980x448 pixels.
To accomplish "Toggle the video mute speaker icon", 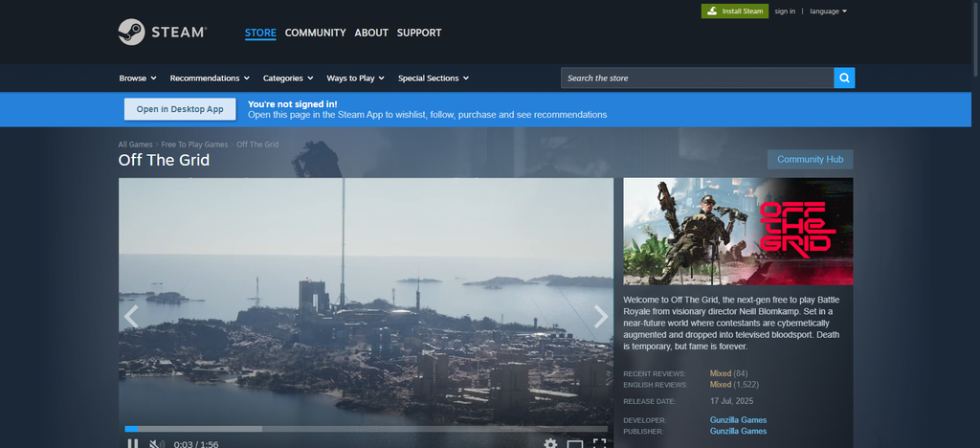I will [x=156, y=443].
